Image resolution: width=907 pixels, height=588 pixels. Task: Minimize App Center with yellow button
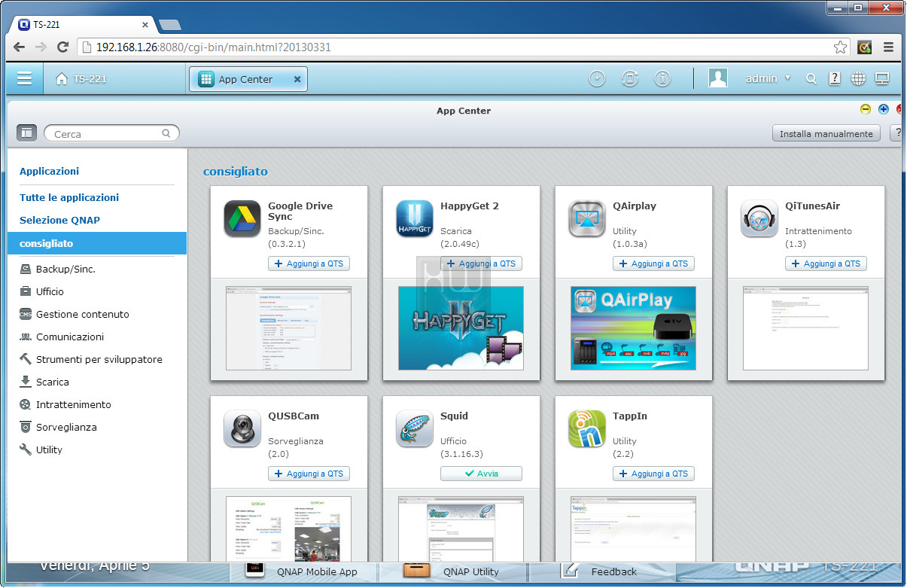pos(866,109)
